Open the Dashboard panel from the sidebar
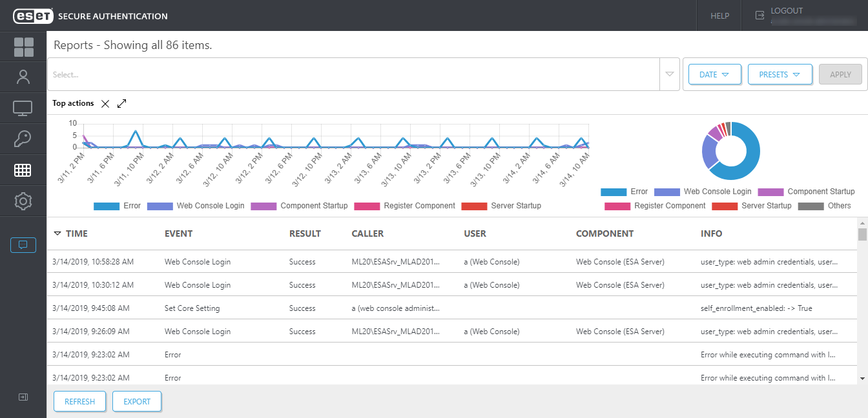Image resolution: width=868 pixels, height=418 pixels. tap(23, 46)
